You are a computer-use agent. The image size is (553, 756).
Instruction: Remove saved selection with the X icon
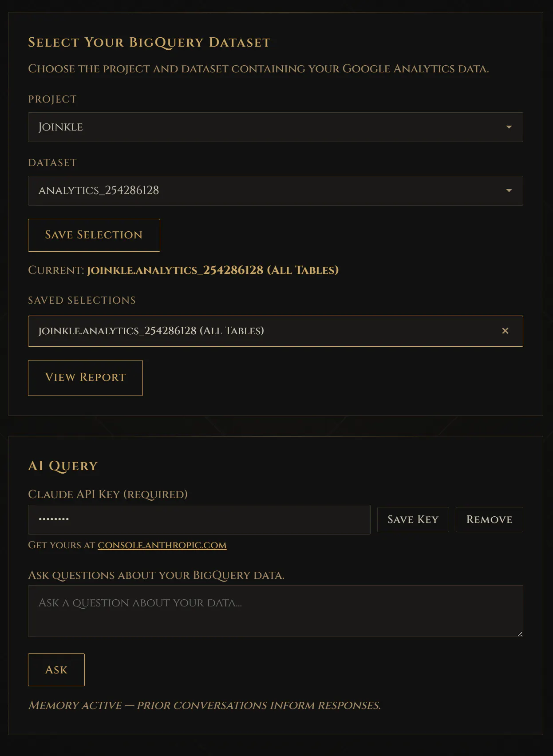(x=505, y=331)
